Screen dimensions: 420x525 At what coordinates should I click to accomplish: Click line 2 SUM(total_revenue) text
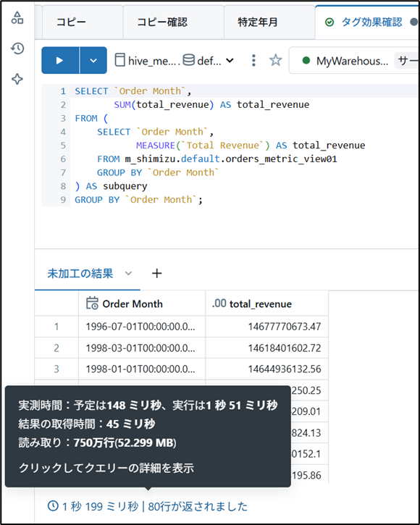click(x=164, y=105)
